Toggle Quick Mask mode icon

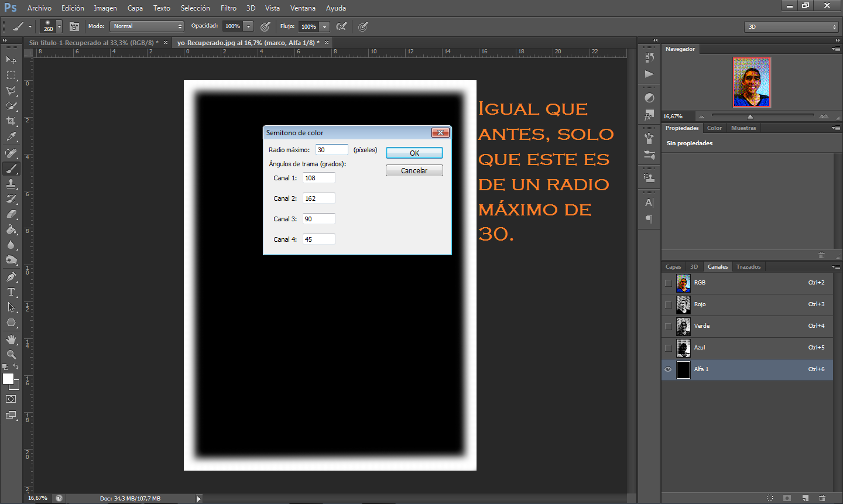coord(11,399)
